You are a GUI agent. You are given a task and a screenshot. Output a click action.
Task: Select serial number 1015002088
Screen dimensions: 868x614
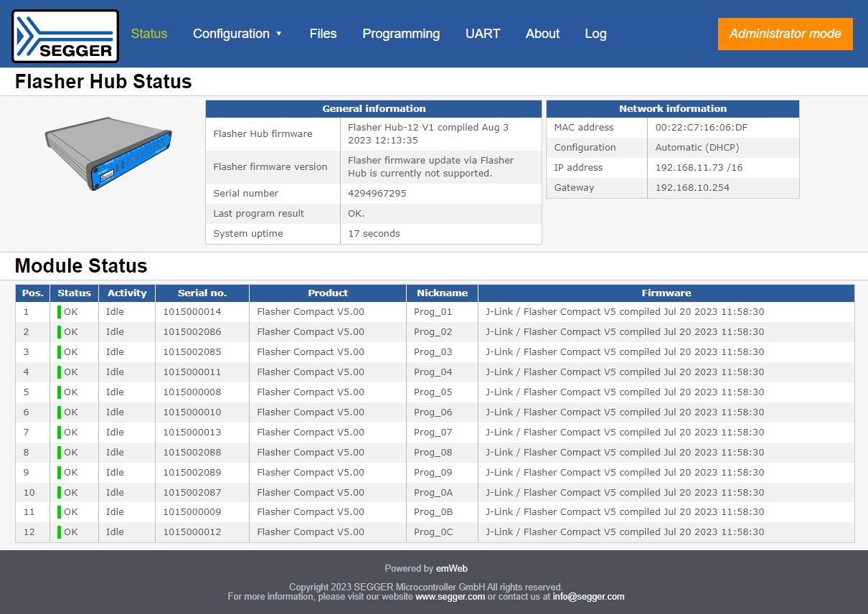192,453
